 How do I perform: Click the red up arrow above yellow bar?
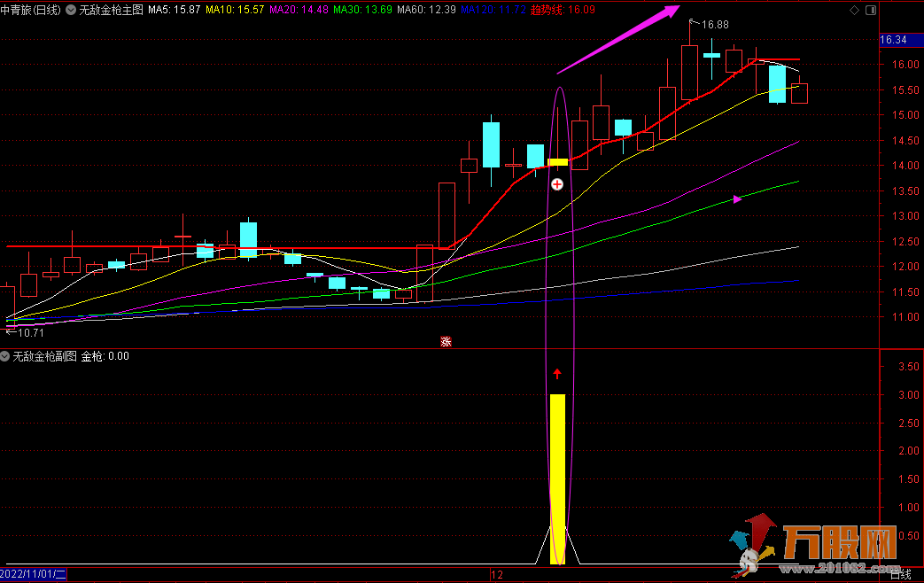(557, 374)
